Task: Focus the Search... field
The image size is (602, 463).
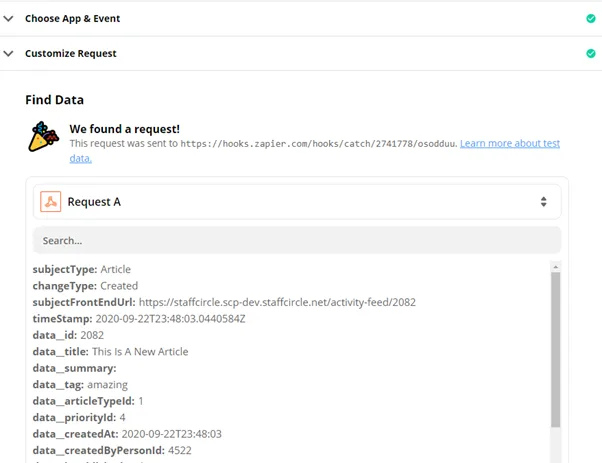Action: coord(297,240)
